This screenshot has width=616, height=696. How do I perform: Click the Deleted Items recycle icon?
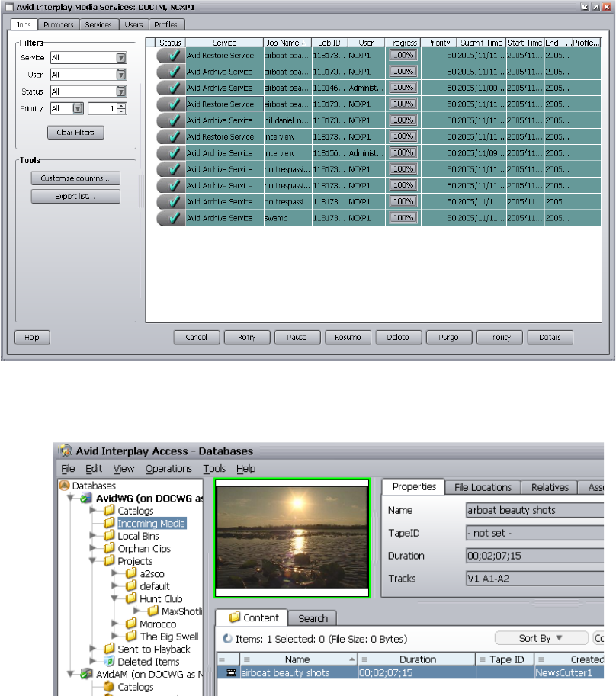coord(109,662)
